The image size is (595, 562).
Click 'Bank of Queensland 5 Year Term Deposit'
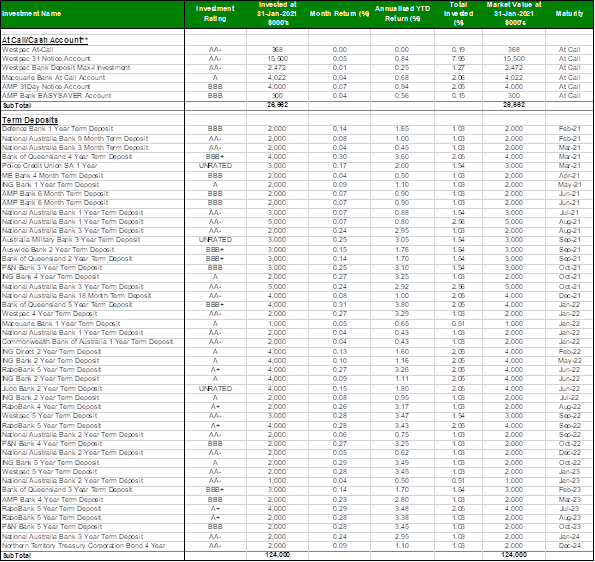(x=67, y=305)
